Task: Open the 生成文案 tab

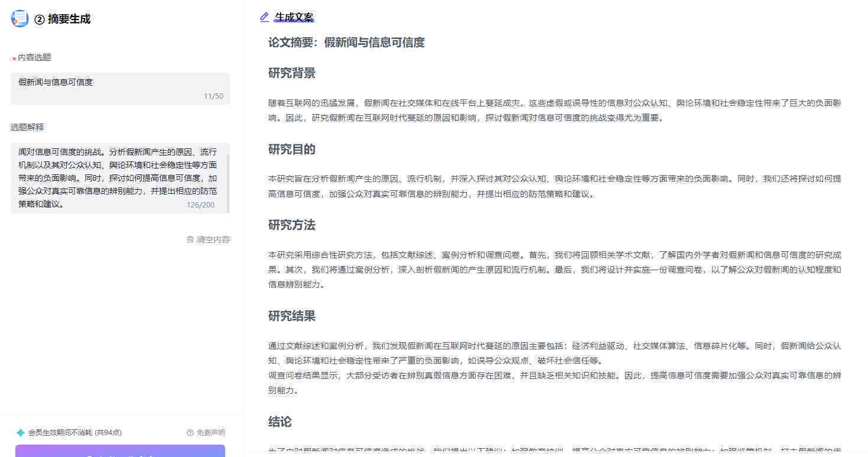Action: pyautogui.click(x=294, y=17)
